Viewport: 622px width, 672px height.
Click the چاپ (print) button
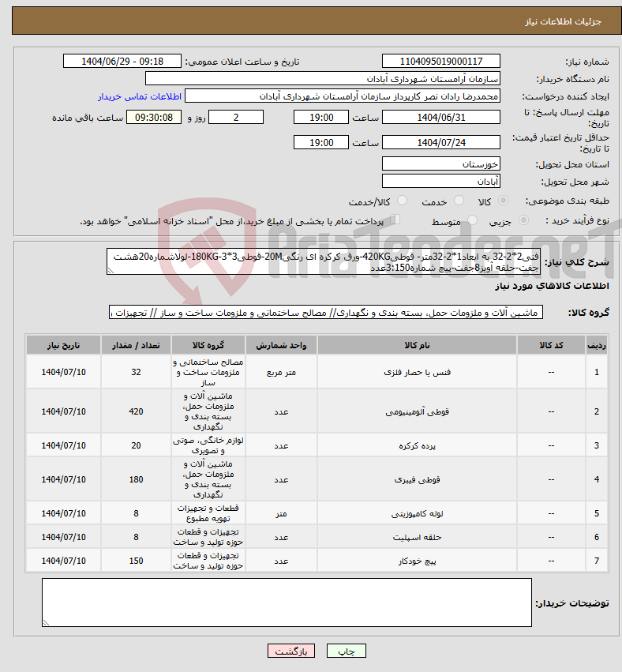pos(347,651)
